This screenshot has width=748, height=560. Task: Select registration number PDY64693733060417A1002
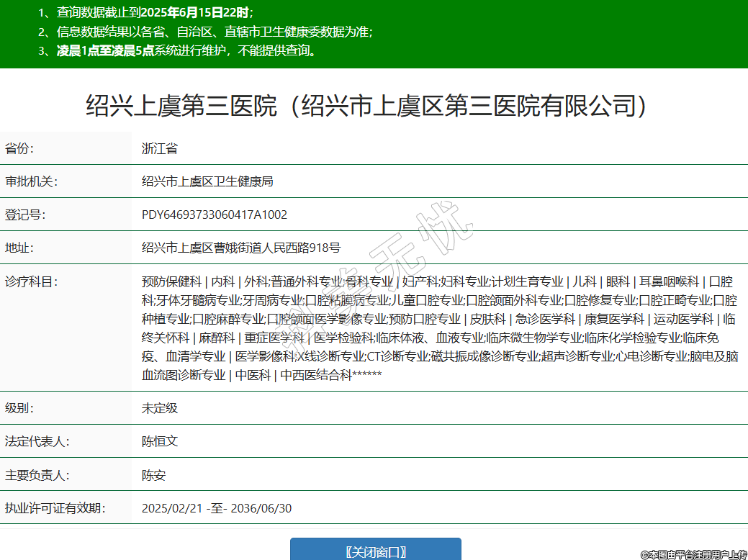click(x=215, y=215)
